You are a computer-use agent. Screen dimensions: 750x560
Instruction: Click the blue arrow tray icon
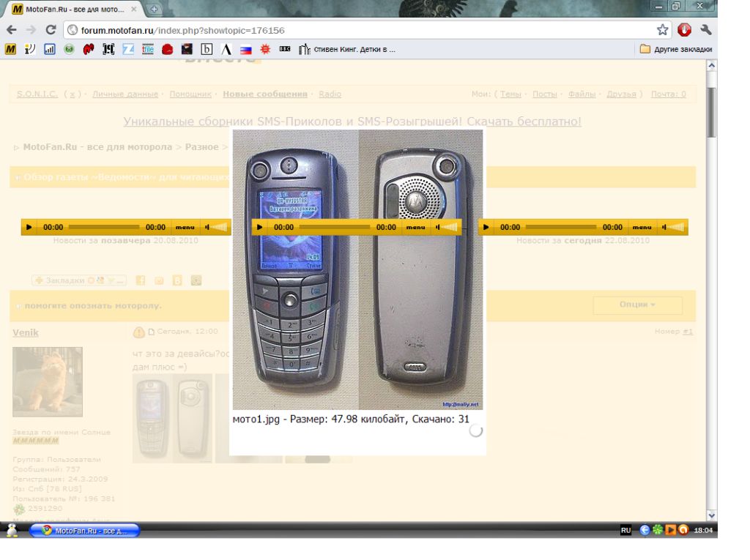645,530
